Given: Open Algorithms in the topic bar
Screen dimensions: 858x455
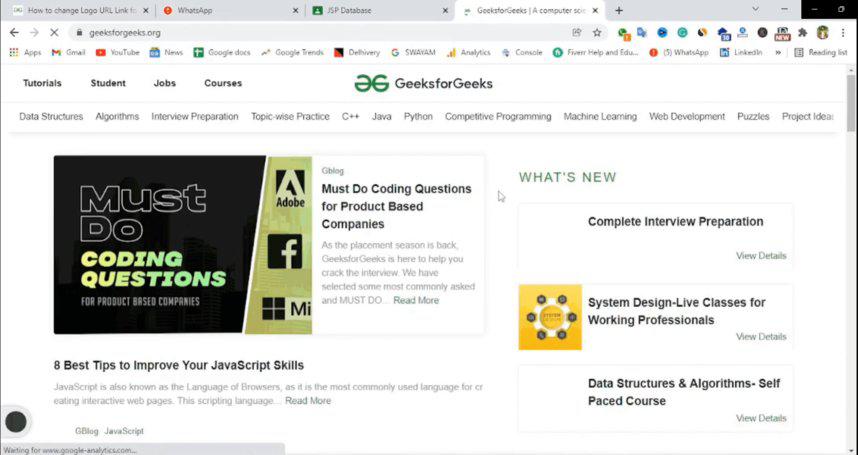Looking at the screenshot, I should point(117,116).
